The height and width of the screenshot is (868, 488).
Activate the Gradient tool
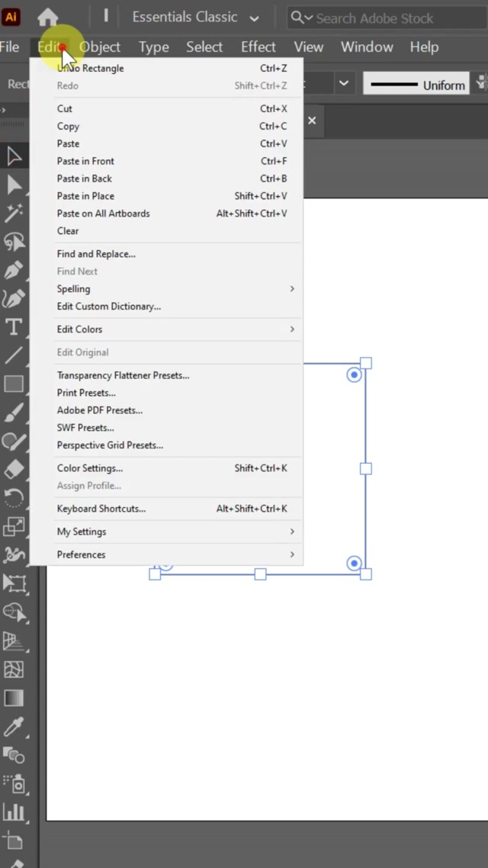[x=14, y=698]
